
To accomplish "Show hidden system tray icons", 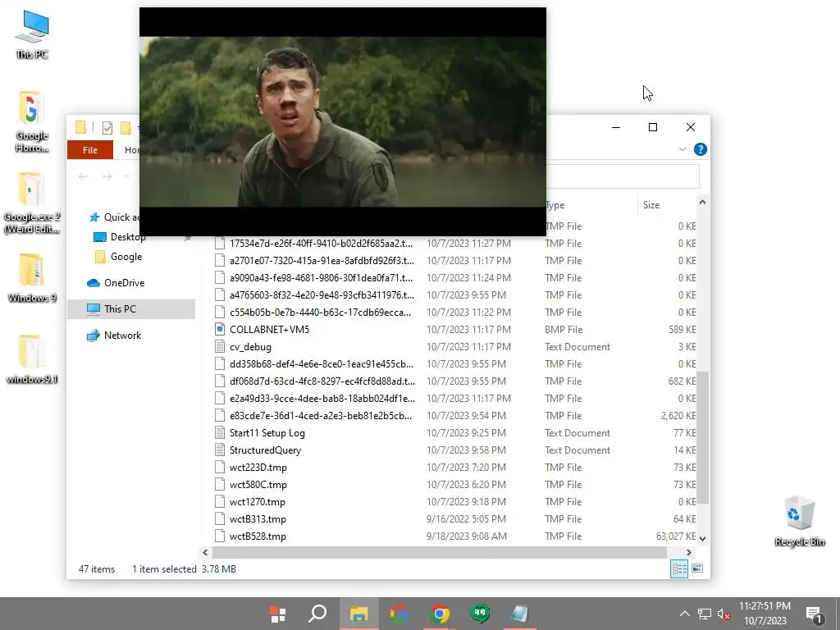I will point(685,614).
